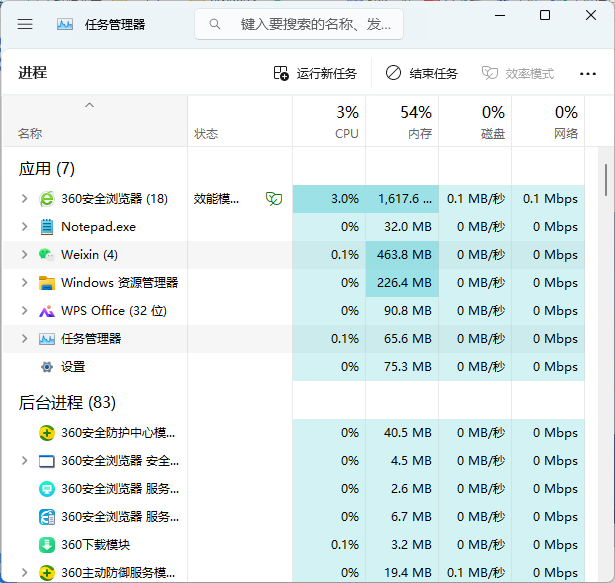Minimize the Task Manager window
The image size is (615, 583).
[x=500, y=16]
